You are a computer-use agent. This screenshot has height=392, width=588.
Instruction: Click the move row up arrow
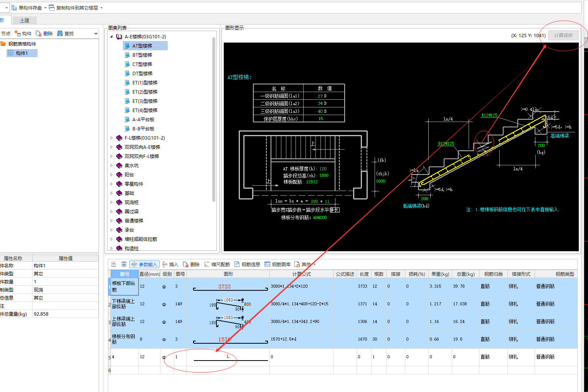point(114,264)
